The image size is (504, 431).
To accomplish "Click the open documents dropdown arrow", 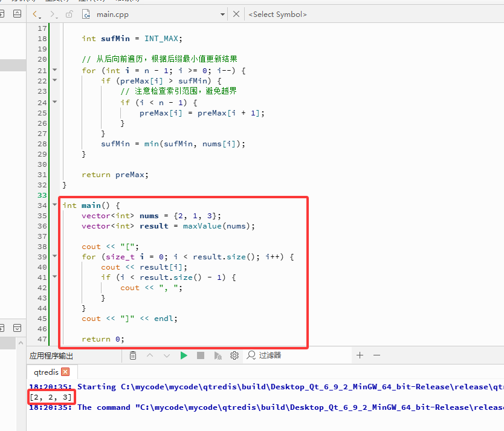I will (222, 15).
